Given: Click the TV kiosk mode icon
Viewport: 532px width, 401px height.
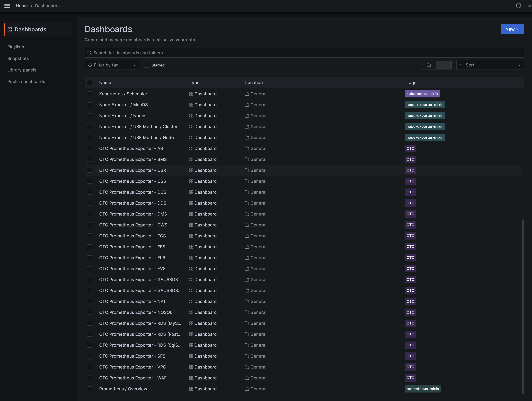Looking at the screenshot, I should click(518, 6).
